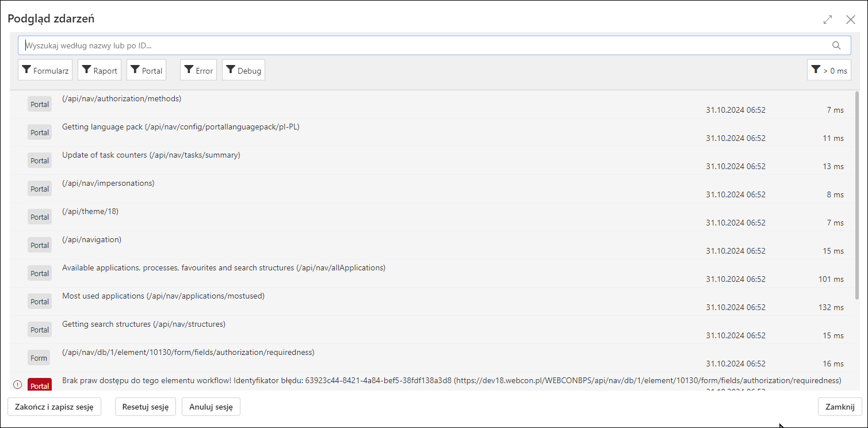Select the Getting search structures event

(431, 330)
